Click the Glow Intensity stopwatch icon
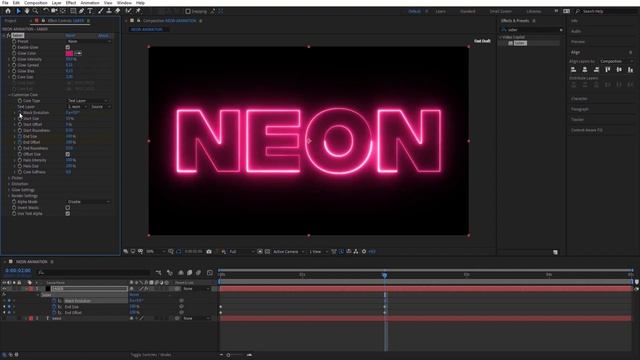 coord(14,59)
